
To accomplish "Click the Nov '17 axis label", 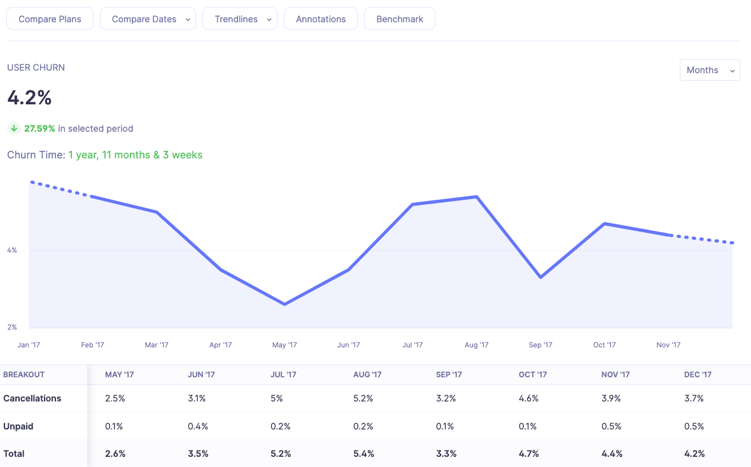I will coord(668,345).
